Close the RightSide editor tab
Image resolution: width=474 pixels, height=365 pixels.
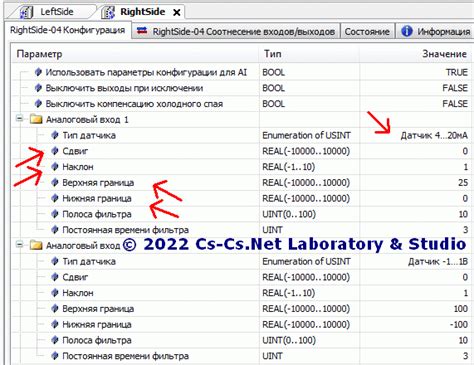pyautogui.click(x=177, y=13)
